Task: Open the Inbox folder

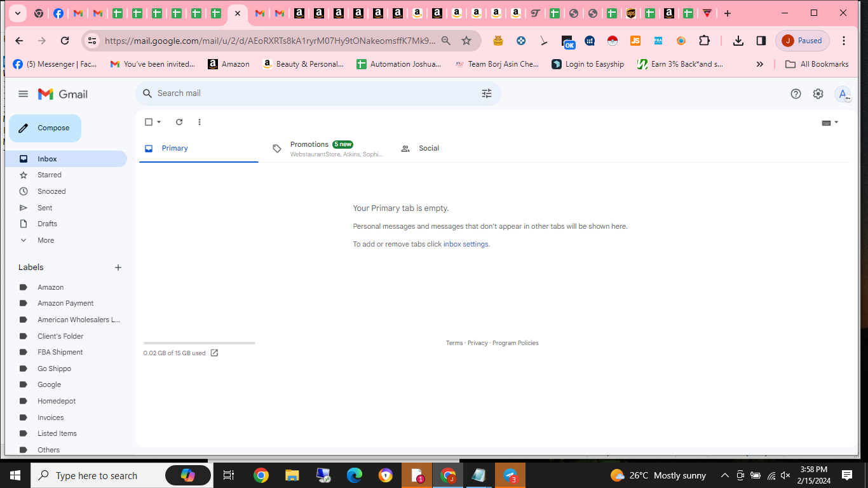Action: 66,159
